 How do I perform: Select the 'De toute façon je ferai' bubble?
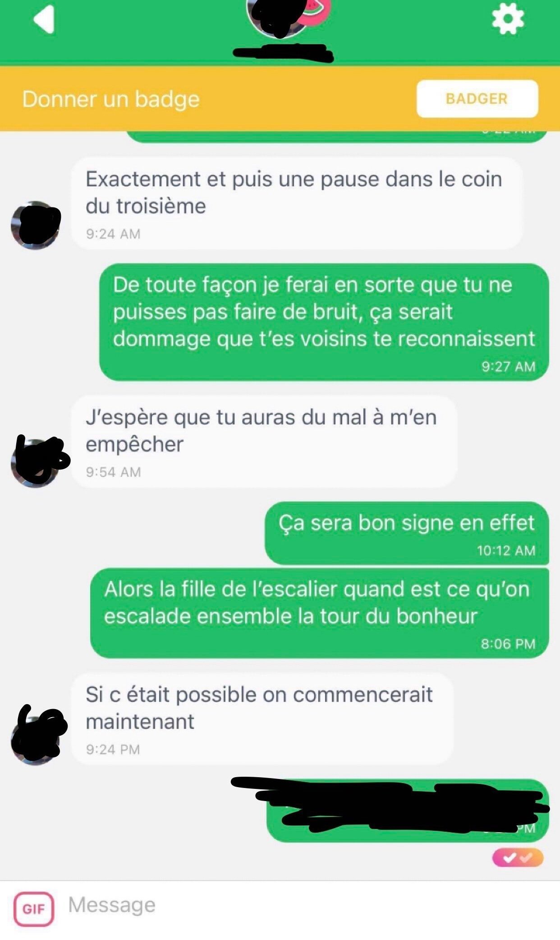[324, 322]
